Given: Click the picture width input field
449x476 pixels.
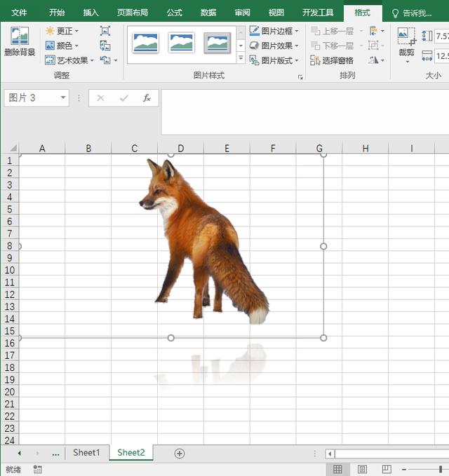Looking at the screenshot, I should [x=442, y=56].
